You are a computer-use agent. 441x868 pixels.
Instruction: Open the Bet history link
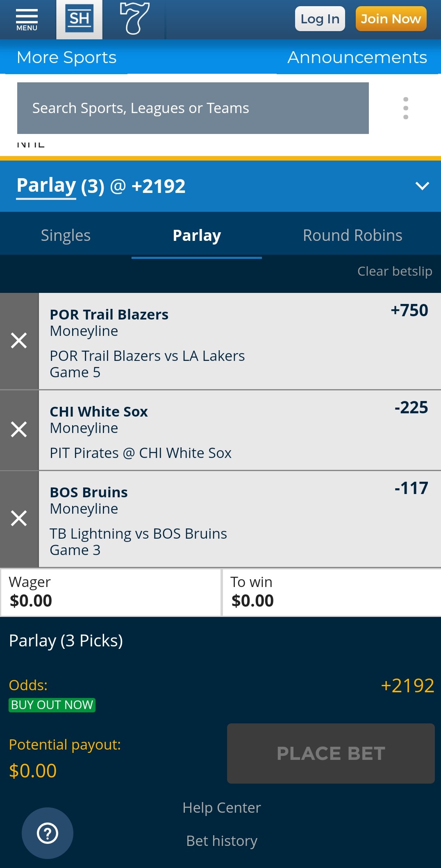pyautogui.click(x=222, y=841)
